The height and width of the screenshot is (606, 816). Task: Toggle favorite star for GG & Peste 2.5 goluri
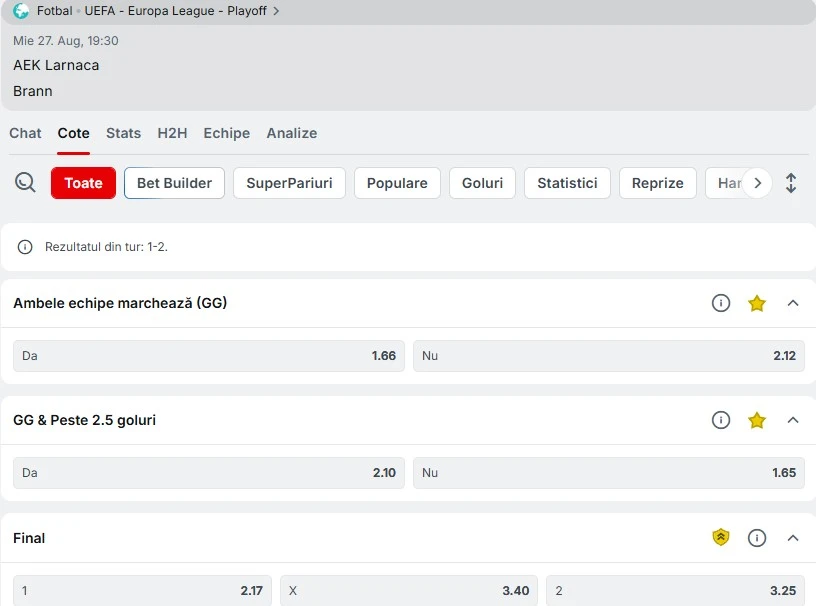pos(757,420)
